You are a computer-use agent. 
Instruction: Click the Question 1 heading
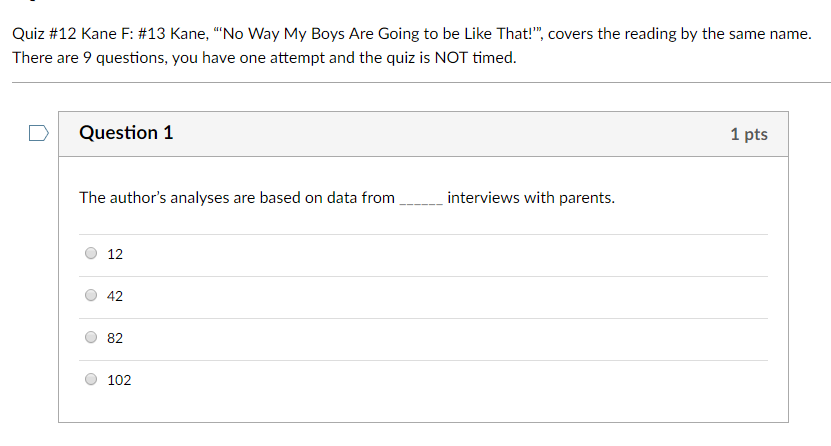tap(126, 132)
